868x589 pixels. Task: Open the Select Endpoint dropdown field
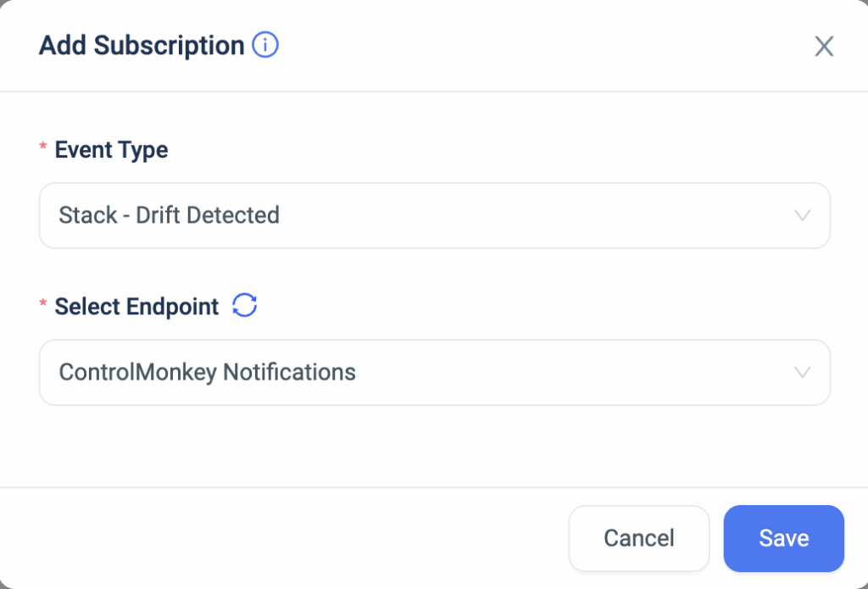[435, 372]
